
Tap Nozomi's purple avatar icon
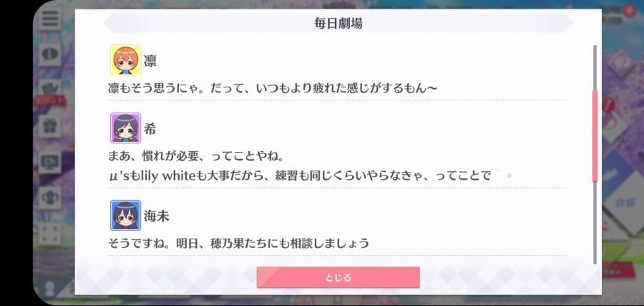(126, 128)
